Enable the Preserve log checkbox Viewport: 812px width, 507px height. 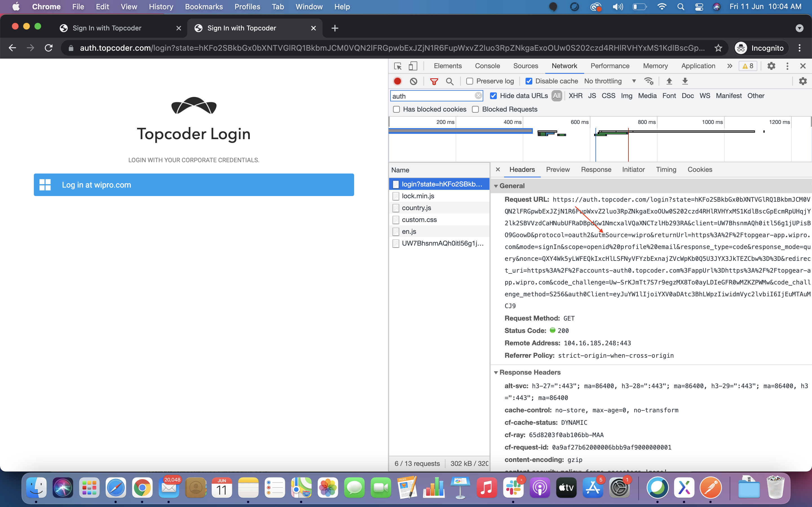[x=469, y=81]
